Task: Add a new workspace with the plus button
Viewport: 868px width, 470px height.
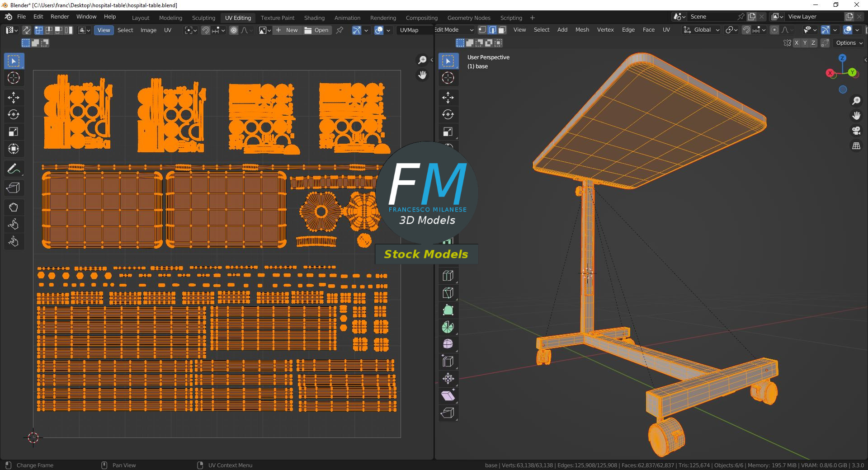Action: click(x=532, y=18)
